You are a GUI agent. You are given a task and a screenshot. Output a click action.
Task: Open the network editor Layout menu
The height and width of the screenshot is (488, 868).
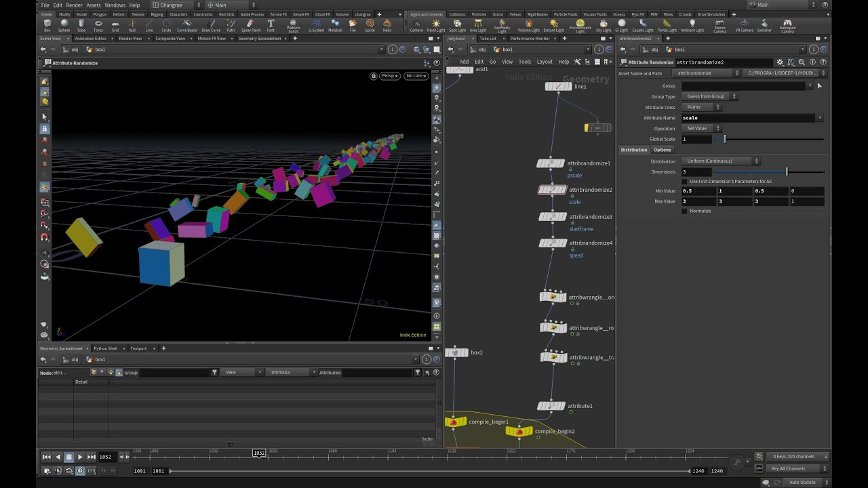(x=545, y=62)
